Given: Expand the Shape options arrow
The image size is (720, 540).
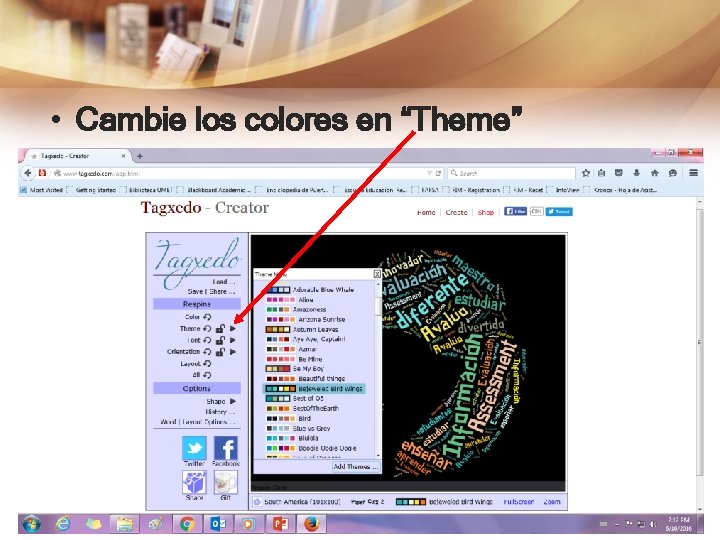Looking at the screenshot, I should 233,401.
